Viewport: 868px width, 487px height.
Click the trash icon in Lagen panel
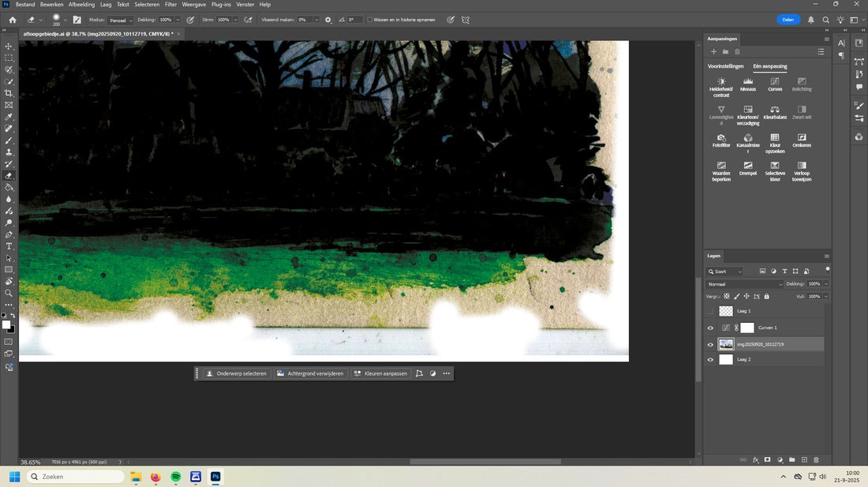coord(816,459)
